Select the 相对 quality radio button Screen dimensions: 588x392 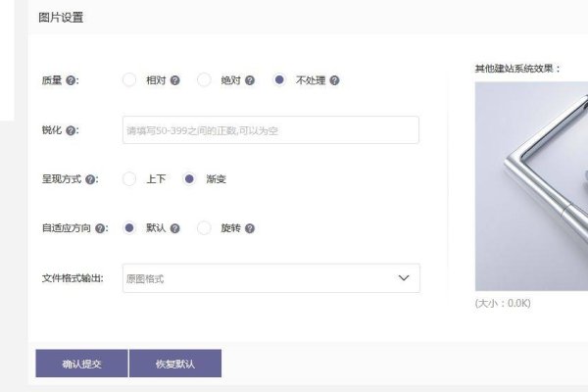129,80
